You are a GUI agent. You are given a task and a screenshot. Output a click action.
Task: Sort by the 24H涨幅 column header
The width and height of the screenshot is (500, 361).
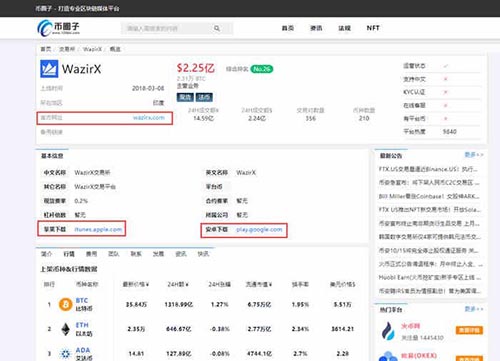point(219,284)
